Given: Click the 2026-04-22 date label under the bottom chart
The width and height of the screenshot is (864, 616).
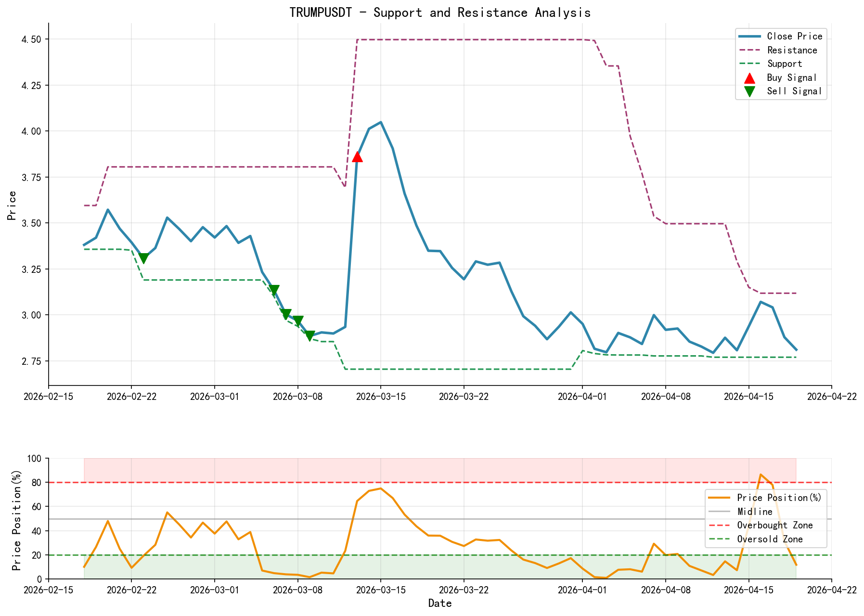Looking at the screenshot, I should click(832, 590).
